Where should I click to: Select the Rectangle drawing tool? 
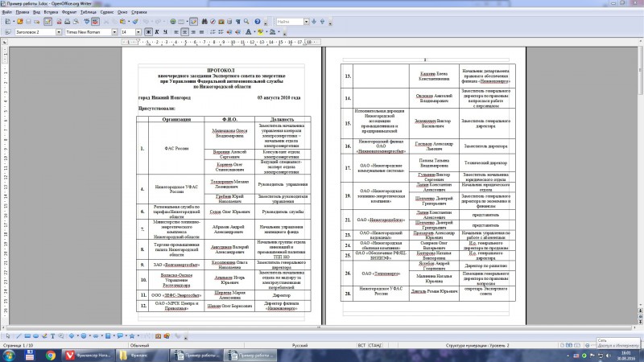[x=27, y=336]
